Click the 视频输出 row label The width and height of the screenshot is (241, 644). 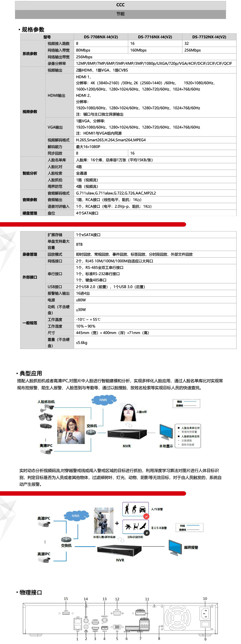(x=55, y=70)
